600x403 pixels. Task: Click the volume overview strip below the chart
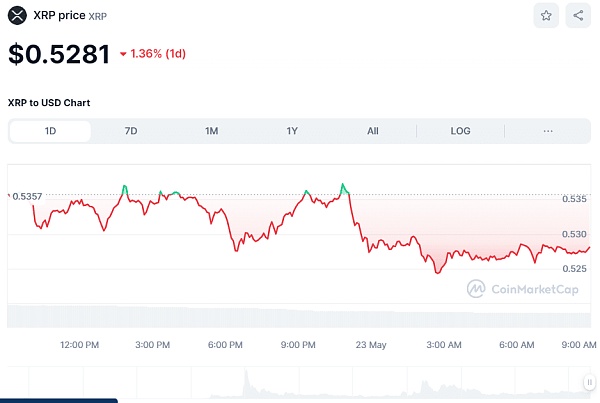point(300,381)
